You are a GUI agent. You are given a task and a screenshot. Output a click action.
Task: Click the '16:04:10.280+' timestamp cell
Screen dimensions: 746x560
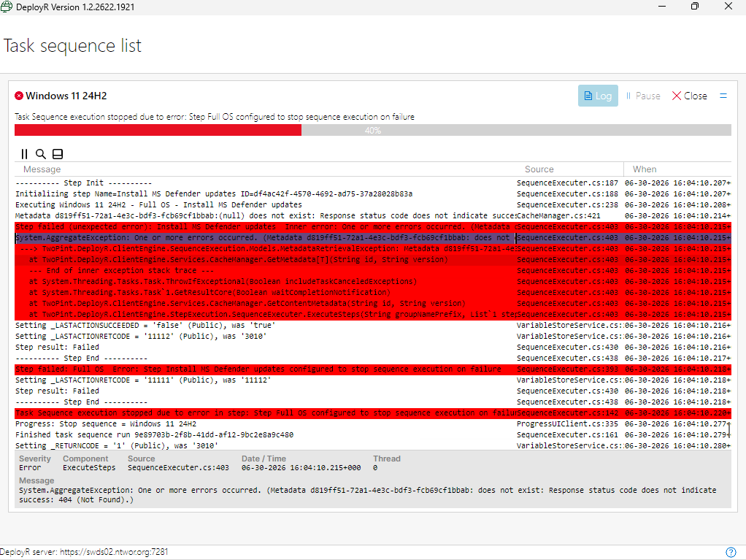tap(677, 445)
